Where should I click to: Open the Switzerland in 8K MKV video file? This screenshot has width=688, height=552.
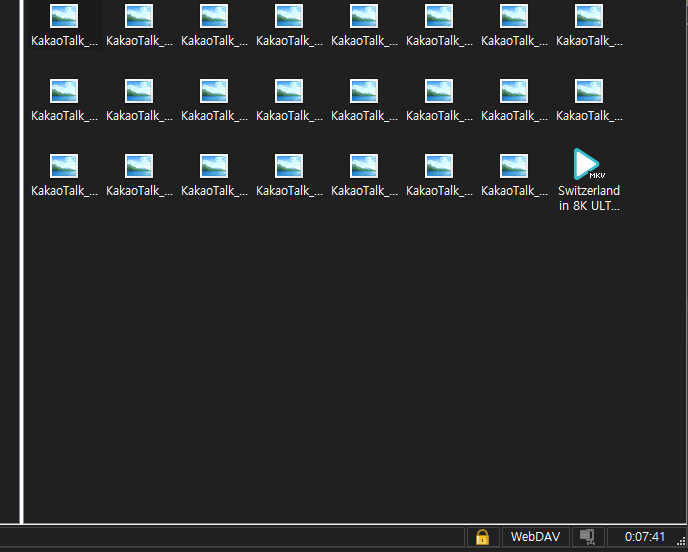[589, 166]
